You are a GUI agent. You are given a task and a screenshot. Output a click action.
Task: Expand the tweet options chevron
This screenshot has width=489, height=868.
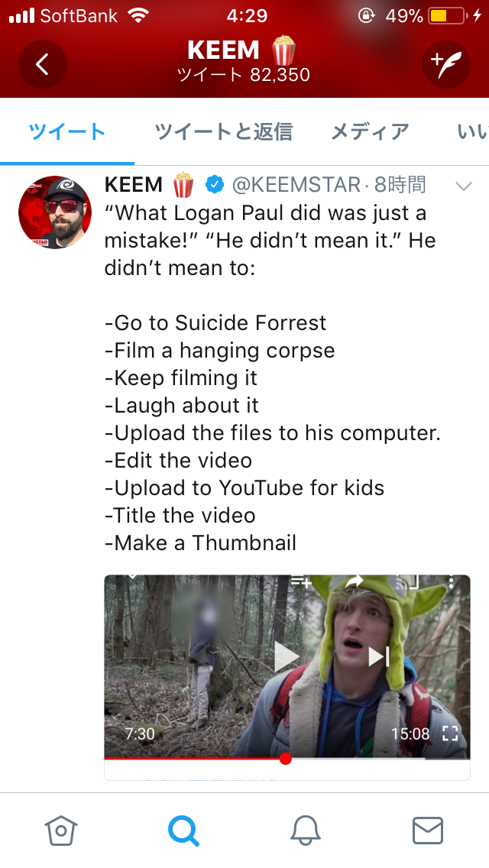tap(464, 186)
